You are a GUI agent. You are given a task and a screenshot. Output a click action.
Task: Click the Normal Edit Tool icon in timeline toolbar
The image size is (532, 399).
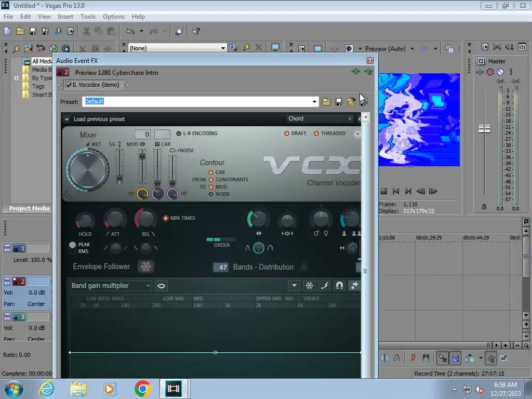(443, 358)
